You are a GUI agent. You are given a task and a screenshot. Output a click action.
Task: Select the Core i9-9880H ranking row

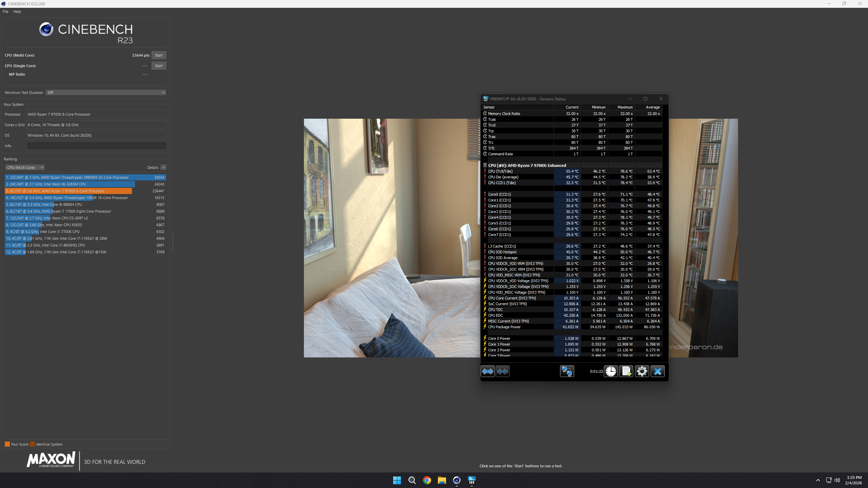click(x=85, y=204)
